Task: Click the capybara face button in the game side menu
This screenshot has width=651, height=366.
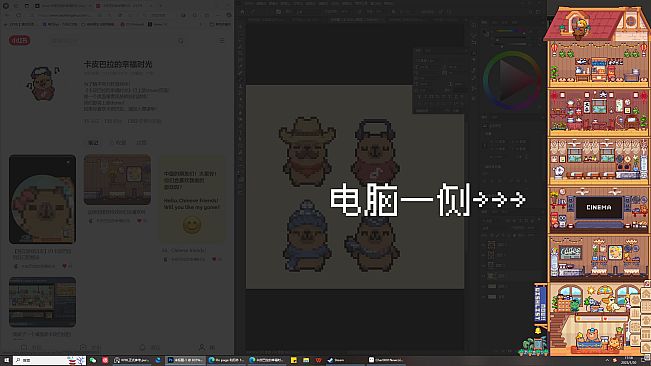Action: point(635,300)
